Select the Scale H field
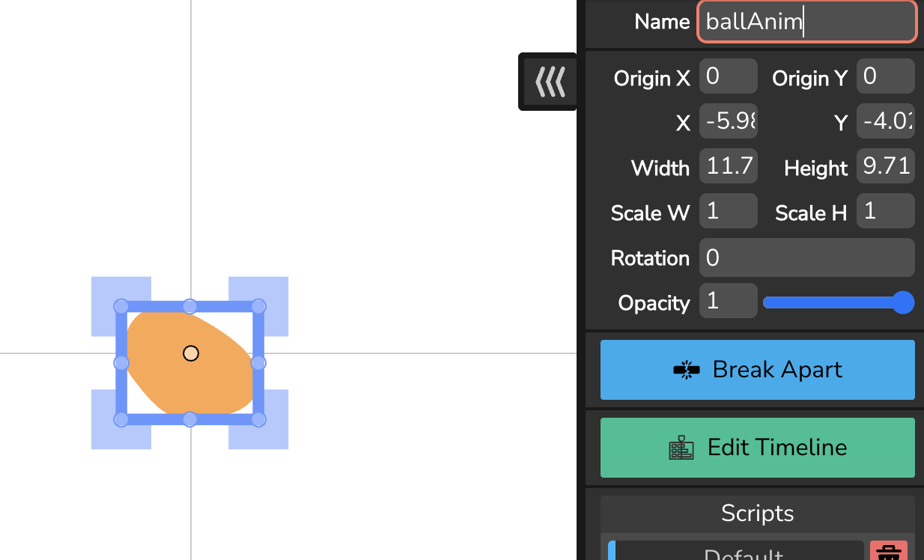This screenshot has height=560, width=924. 886,211
